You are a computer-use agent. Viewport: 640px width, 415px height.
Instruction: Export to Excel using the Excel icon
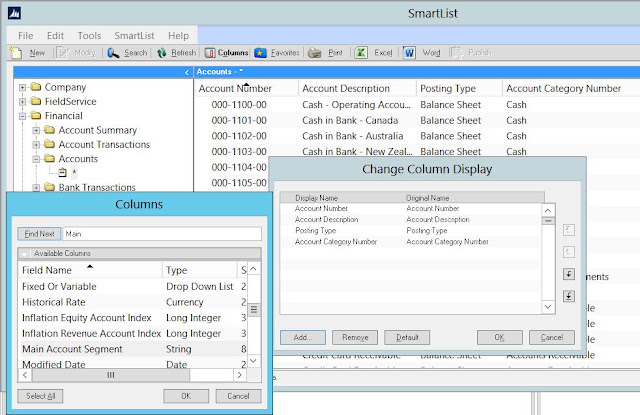(x=361, y=53)
